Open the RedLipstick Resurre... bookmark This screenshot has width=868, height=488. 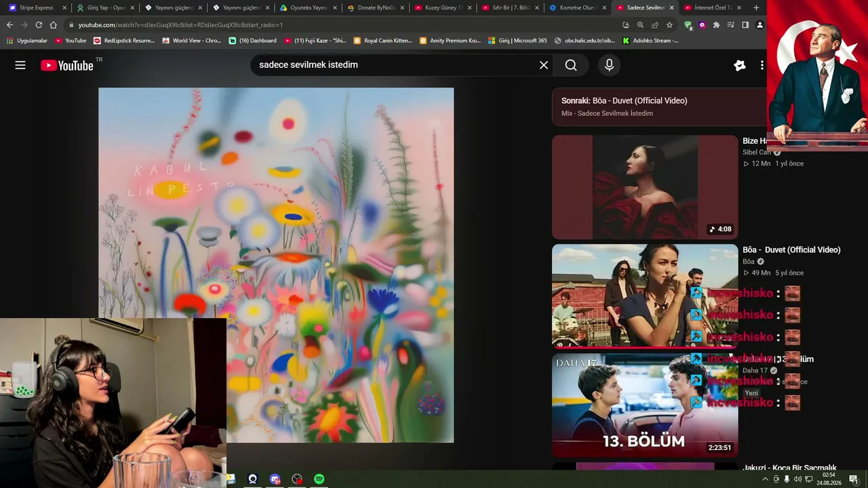124,41
